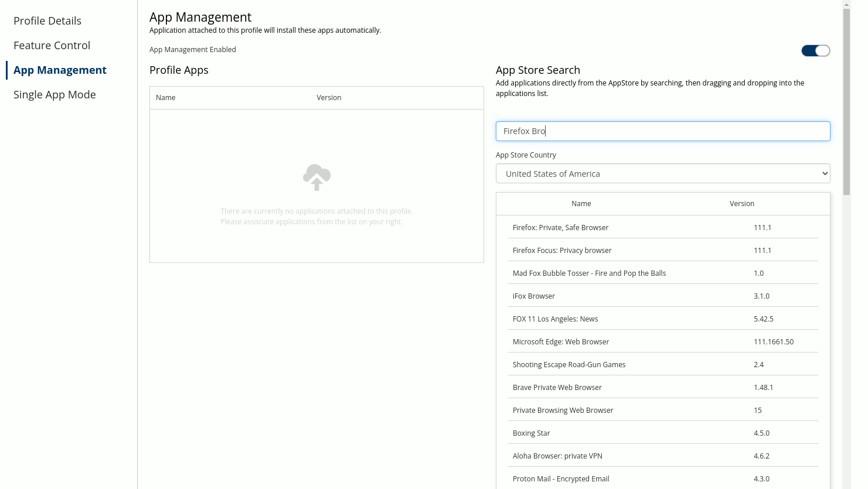Click the Aloha Browser: private VPN entry
This screenshot has width=868, height=489.
point(557,456)
